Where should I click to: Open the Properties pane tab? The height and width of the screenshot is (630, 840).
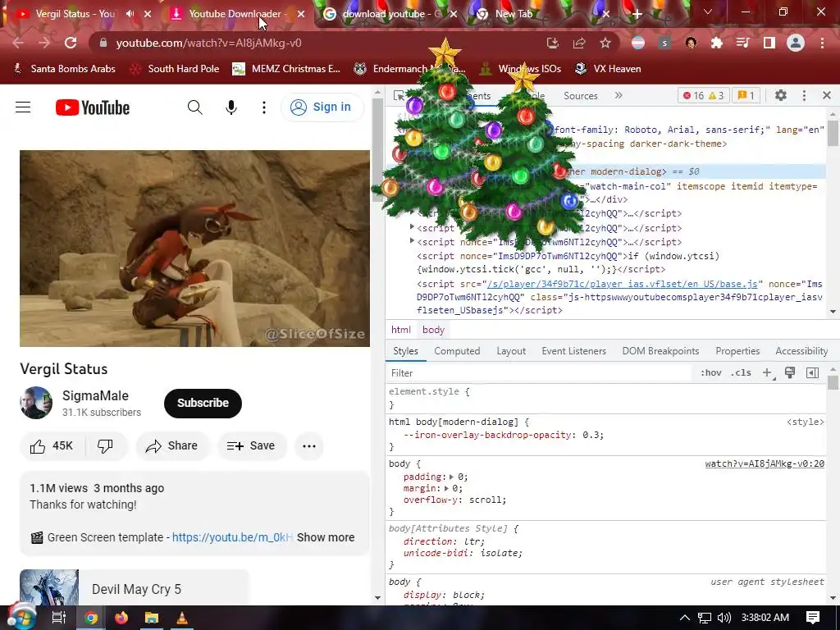click(x=737, y=351)
